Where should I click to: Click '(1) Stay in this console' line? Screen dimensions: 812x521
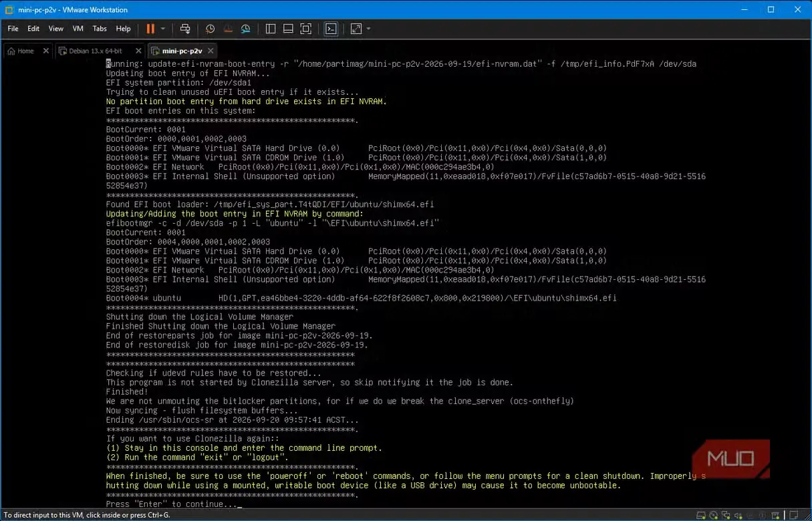point(244,448)
